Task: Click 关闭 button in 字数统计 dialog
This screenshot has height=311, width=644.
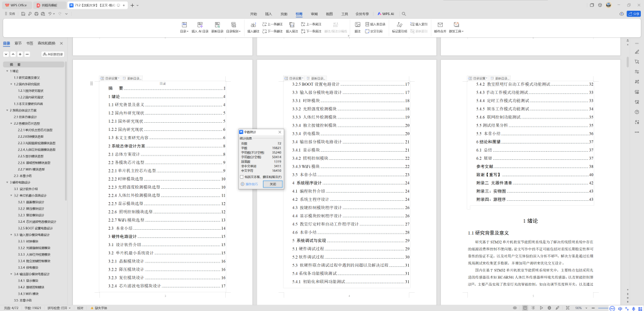Action: [273, 184]
